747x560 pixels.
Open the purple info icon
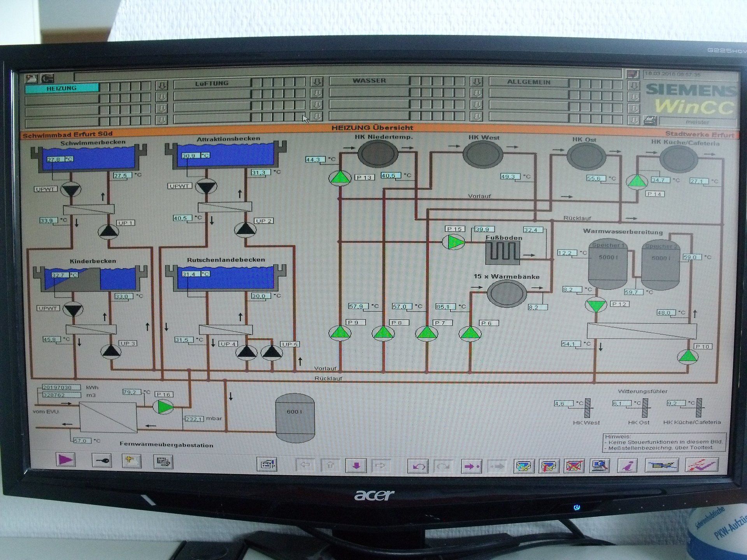[x=627, y=465]
